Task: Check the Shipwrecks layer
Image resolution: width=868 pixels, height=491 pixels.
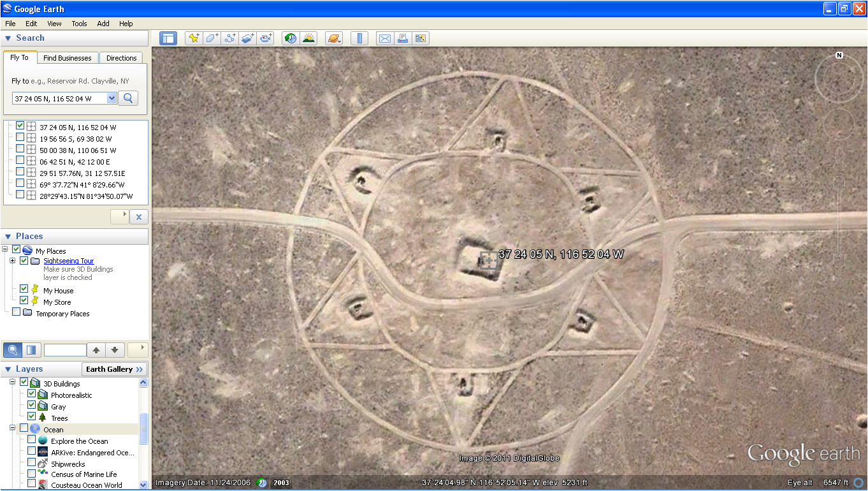Action: (x=31, y=464)
